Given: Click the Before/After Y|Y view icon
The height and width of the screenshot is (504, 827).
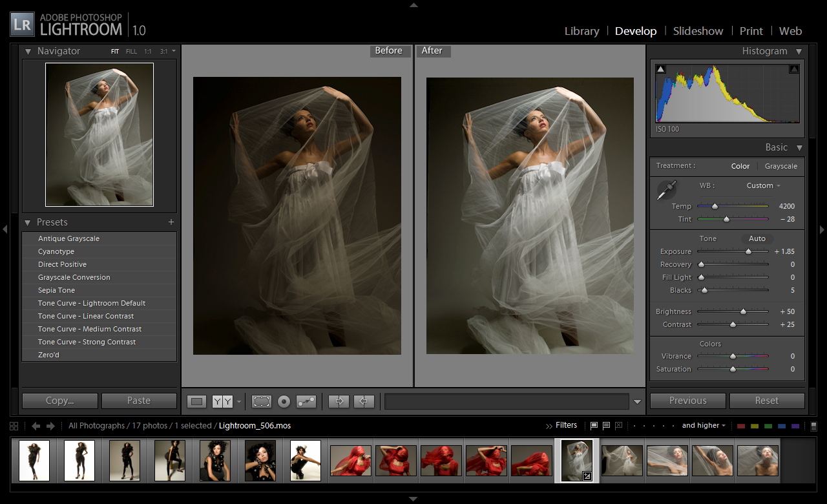Looking at the screenshot, I should tap(223, 401).
